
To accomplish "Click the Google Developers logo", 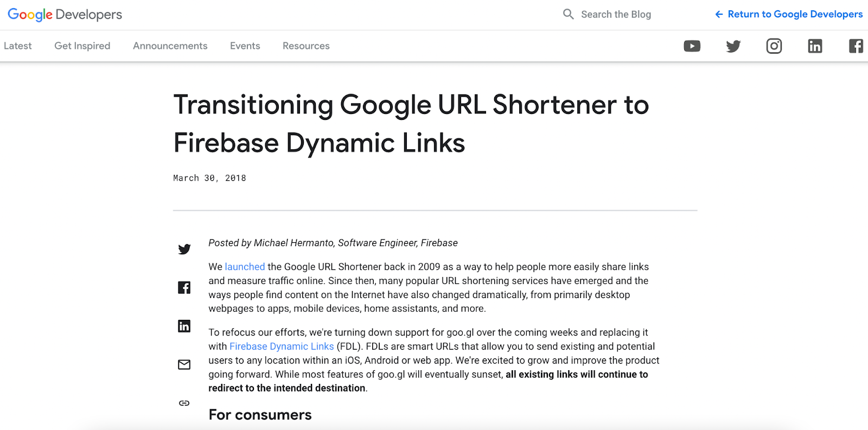I will [x=65, y=15].
